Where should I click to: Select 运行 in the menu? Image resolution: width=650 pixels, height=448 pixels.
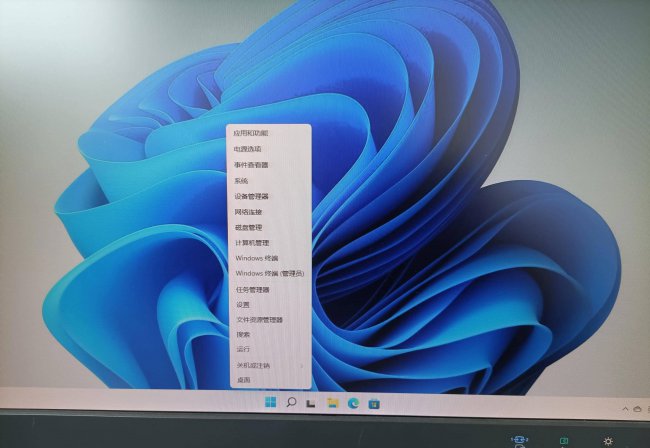click(x=271, y=349)
